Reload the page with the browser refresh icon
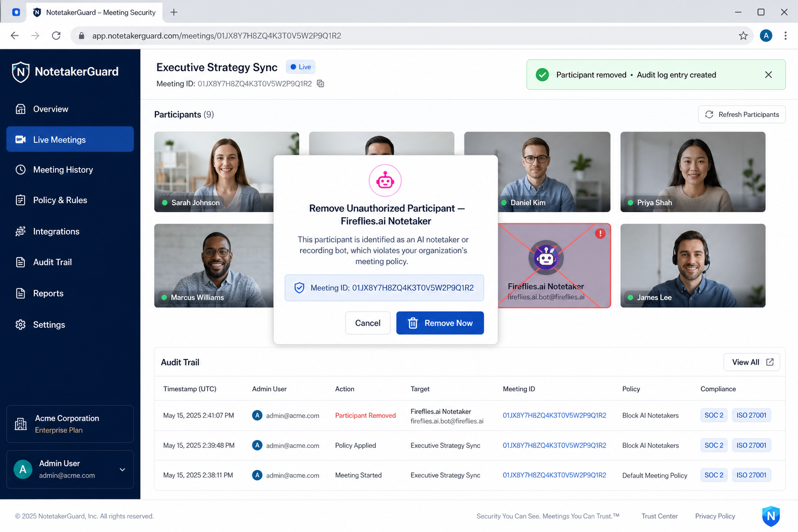The width and height of the screenshot is (798, 532). coord(56,36)
